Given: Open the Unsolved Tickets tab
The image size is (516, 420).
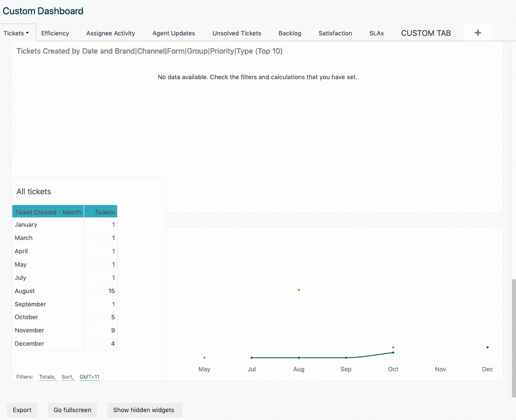Looking at the screenshot, I should pos(236,33).
